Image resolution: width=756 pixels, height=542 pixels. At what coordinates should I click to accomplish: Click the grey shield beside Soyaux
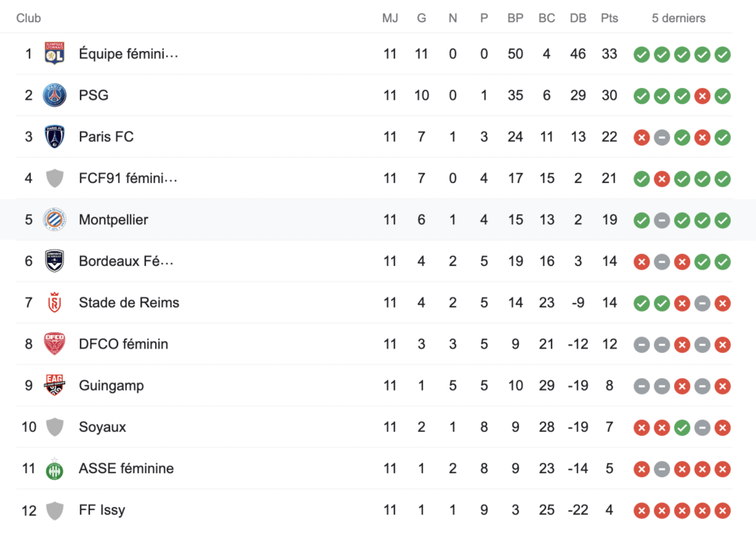point(55,427)
